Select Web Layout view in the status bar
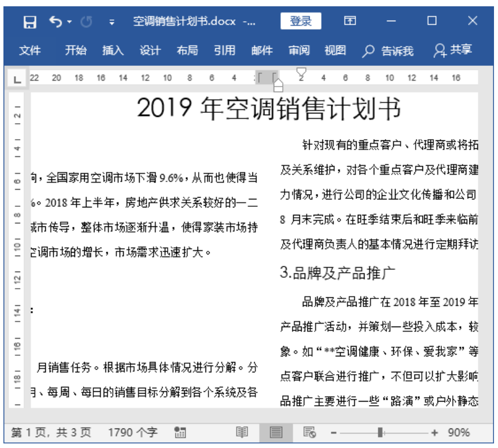The image size is (498, 448). tap(309, 433)
